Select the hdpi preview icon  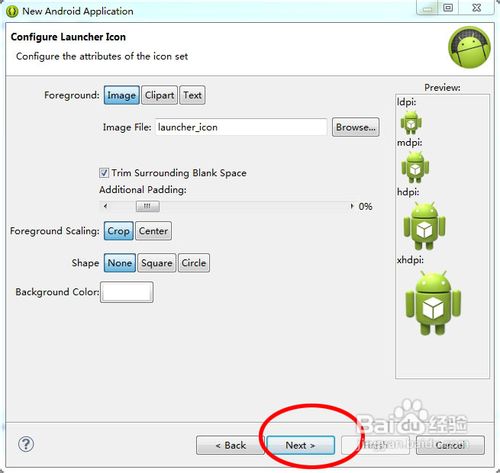click(x=424, y=226)
